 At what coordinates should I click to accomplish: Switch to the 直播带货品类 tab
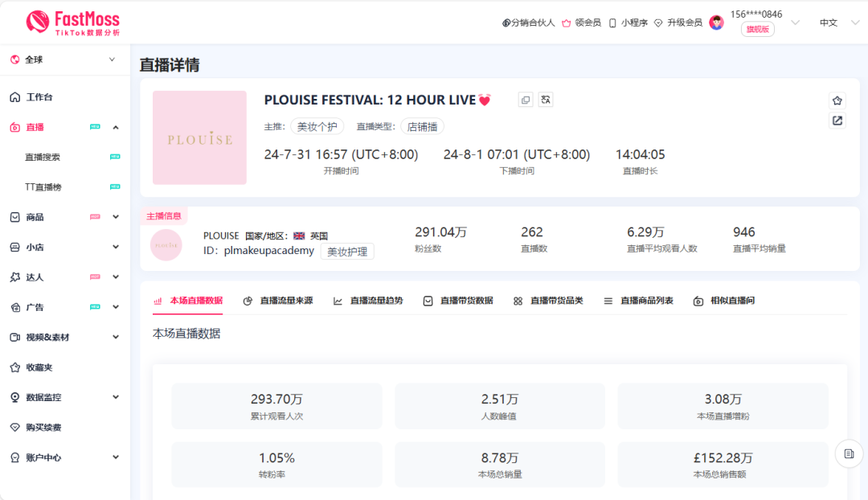[548, 301]
